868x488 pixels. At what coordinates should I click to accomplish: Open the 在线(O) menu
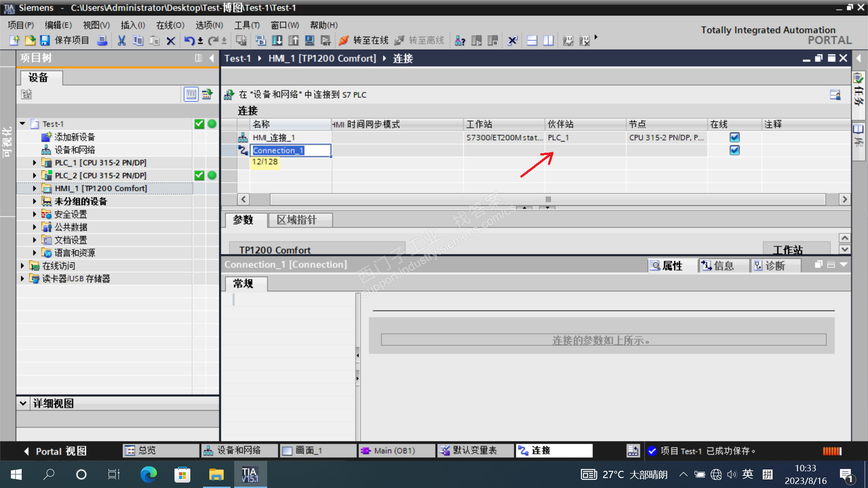[170, 25]
